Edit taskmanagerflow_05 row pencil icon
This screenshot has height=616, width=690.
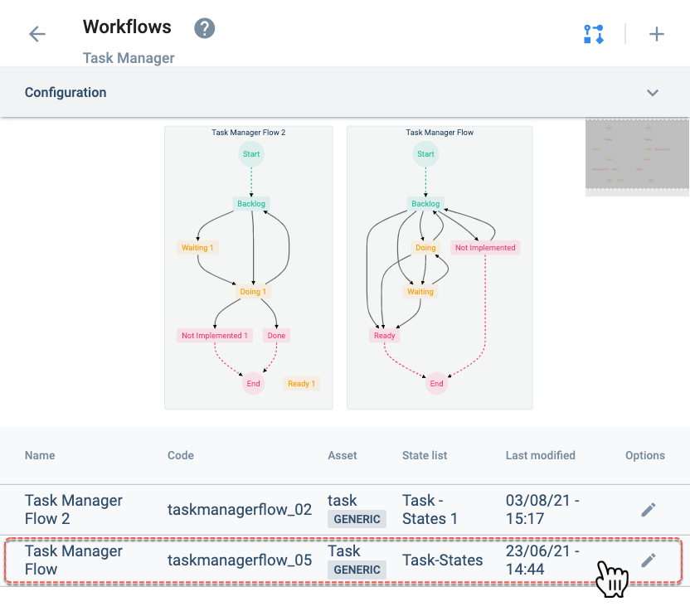tap(649, 560)
